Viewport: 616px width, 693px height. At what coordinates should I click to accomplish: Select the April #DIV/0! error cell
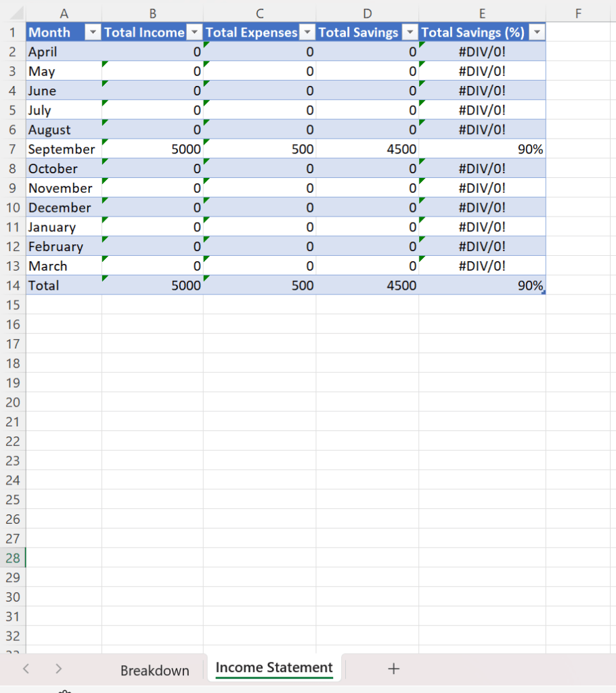coord(482,51)
